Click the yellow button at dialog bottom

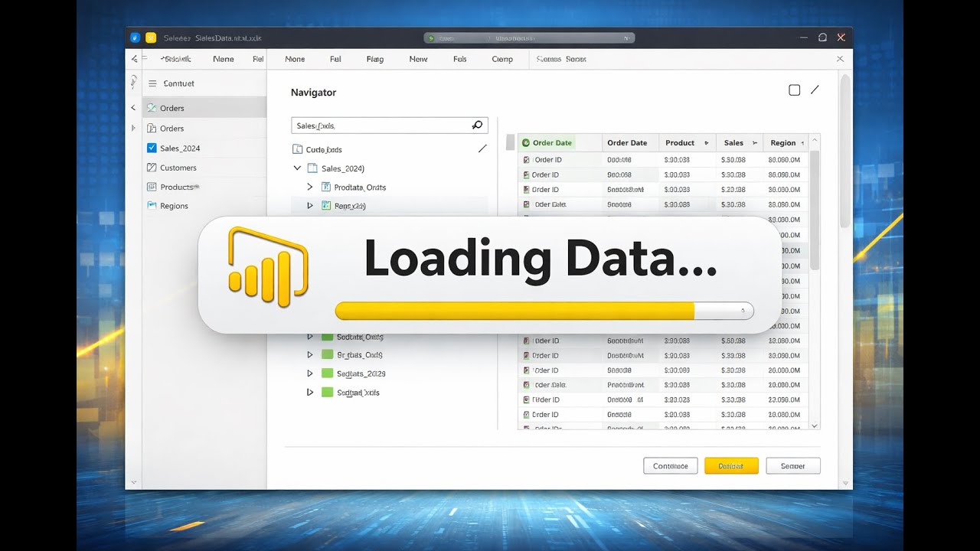(731, 465)
